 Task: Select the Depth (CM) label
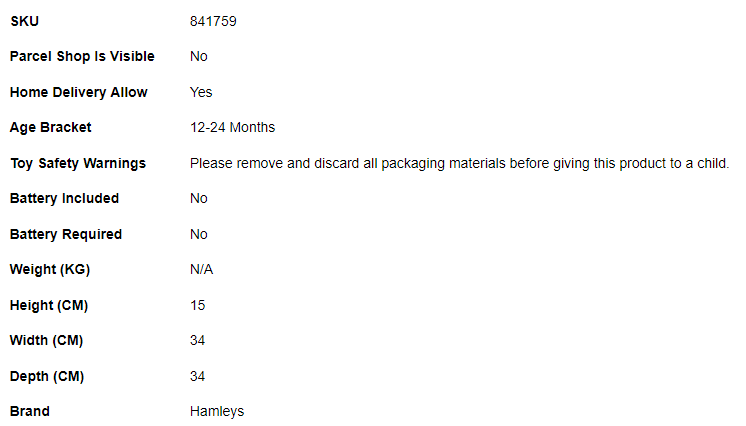coord(47,376)
